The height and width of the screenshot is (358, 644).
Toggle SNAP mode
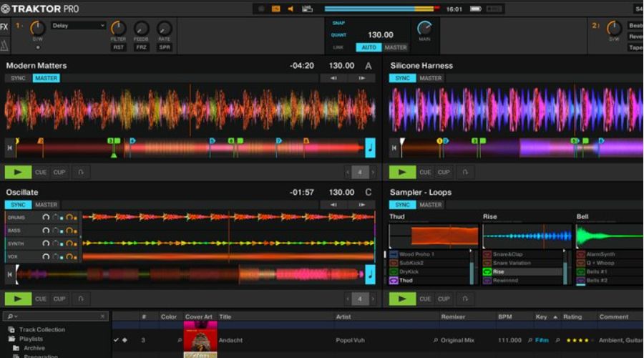[338, 23]
